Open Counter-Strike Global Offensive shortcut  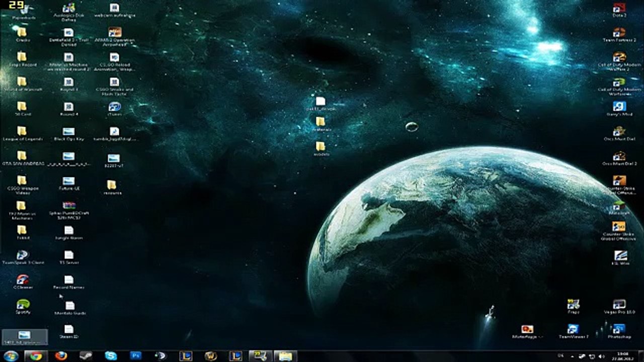point(619,231)
